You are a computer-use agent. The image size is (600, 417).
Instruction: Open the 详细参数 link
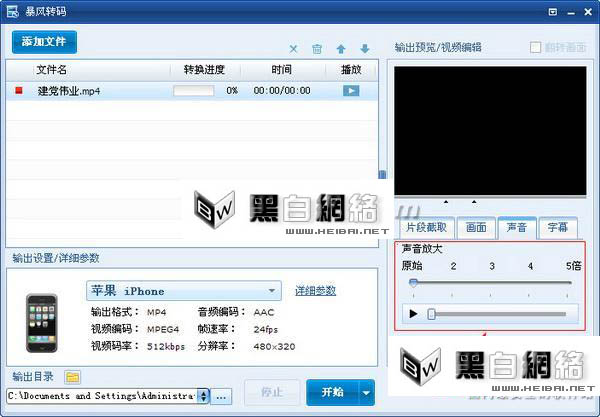tap(315, 291)
